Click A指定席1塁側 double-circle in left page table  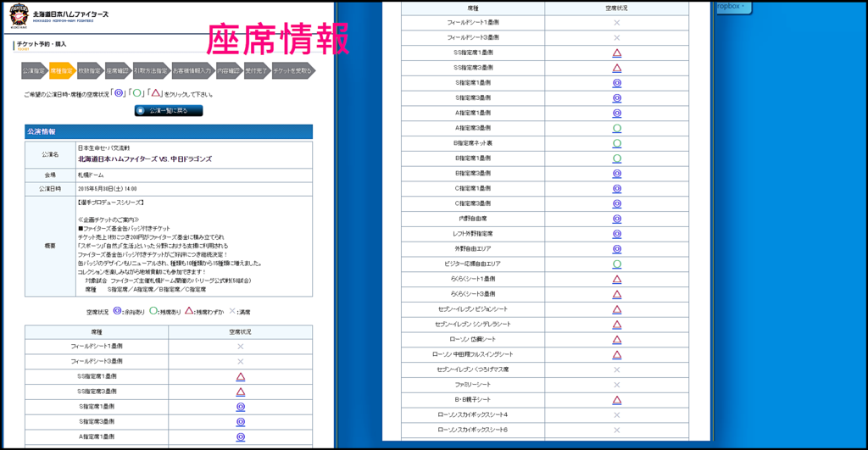240,436
